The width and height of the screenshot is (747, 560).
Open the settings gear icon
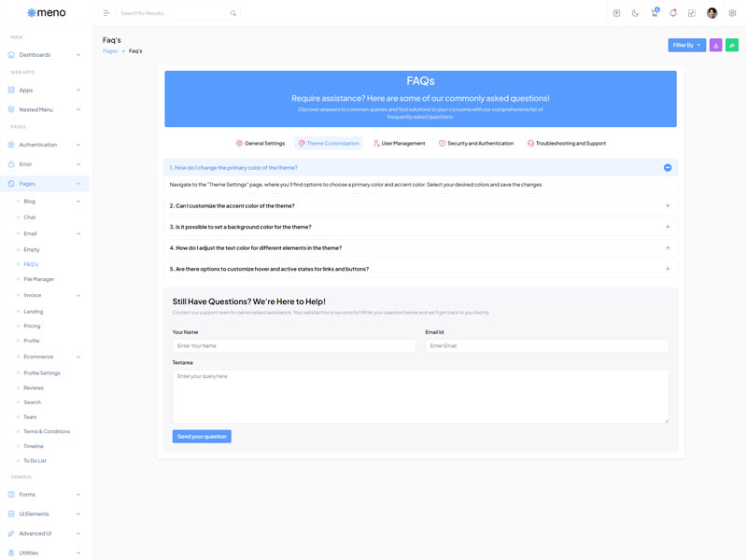[732, 13]
